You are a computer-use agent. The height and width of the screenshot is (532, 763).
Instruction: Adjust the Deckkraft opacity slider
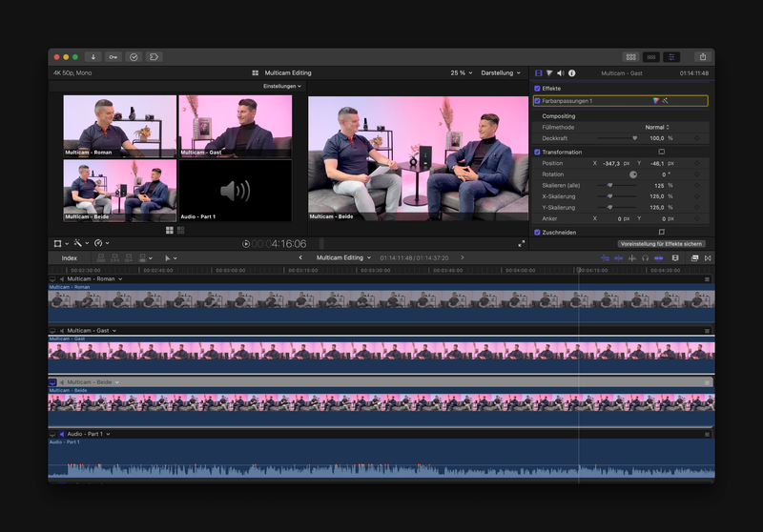[x=635, y=138]
